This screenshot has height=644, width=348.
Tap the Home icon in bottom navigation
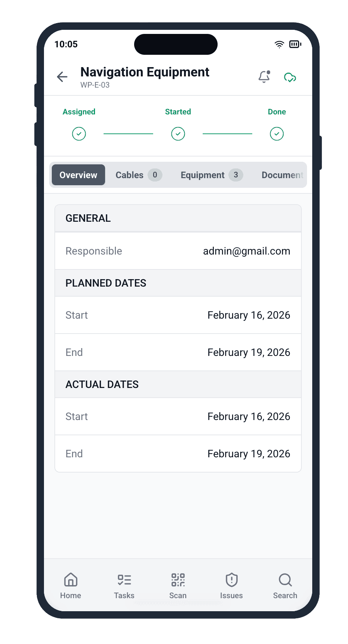(70, 580)
